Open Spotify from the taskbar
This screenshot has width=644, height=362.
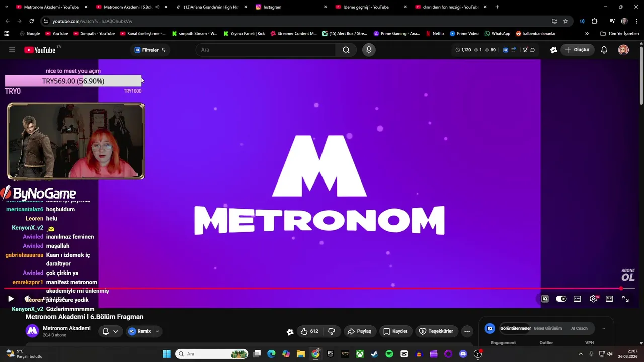coord(389,354)
